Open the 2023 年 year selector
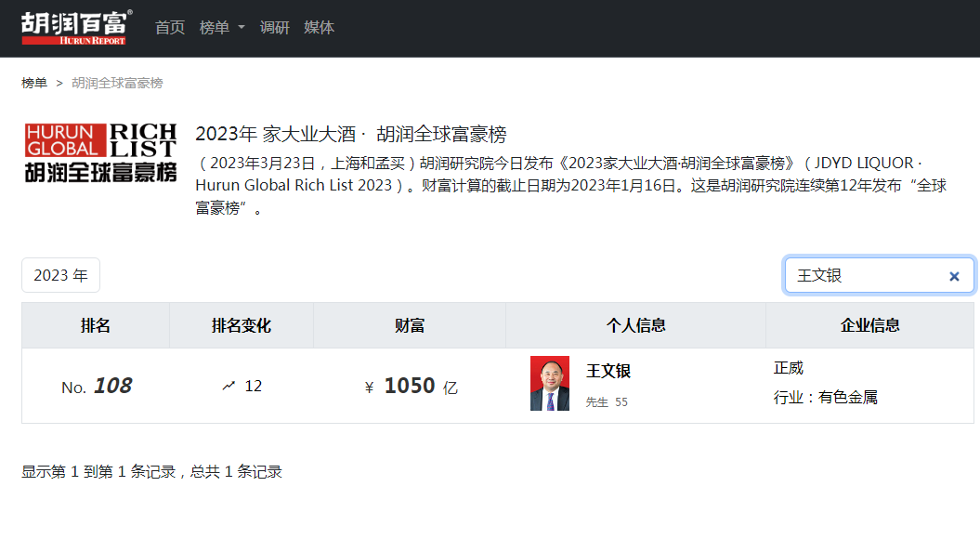The width and height of the screenshot is (980, 539). (60, 275)
